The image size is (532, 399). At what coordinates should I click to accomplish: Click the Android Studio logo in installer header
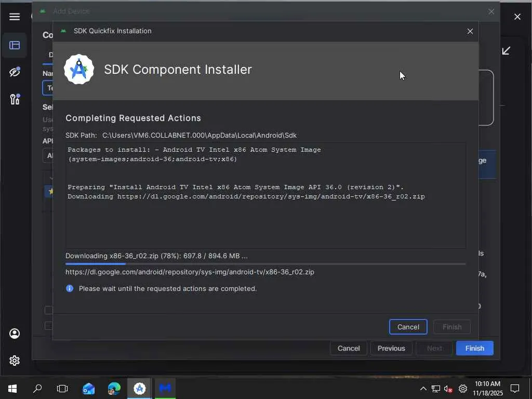point(79,69)
